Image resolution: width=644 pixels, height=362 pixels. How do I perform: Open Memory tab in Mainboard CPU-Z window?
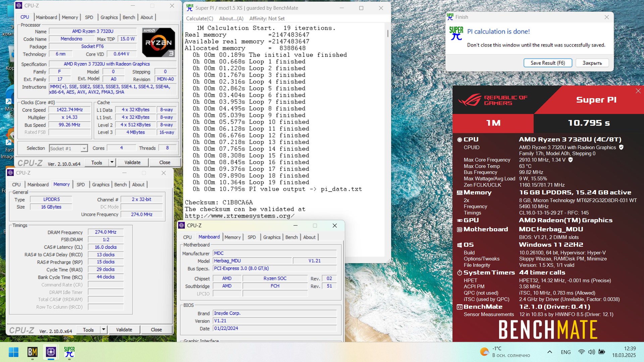232,237
